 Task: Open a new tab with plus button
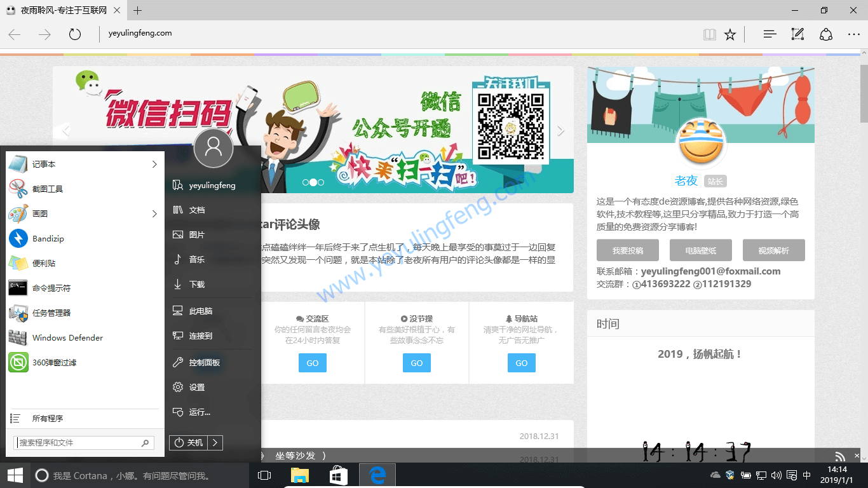[x=138, y=10]
